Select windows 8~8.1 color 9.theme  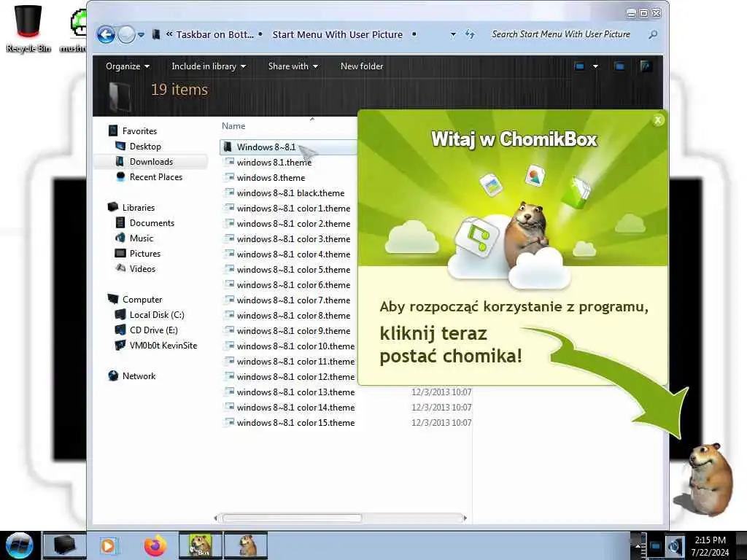pyautogui.click(x=293, y=330)
